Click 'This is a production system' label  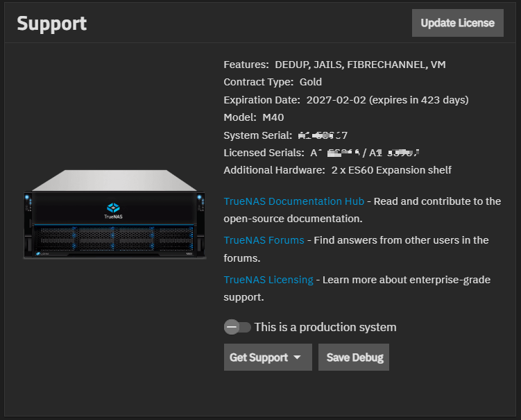tap(325, 327)
